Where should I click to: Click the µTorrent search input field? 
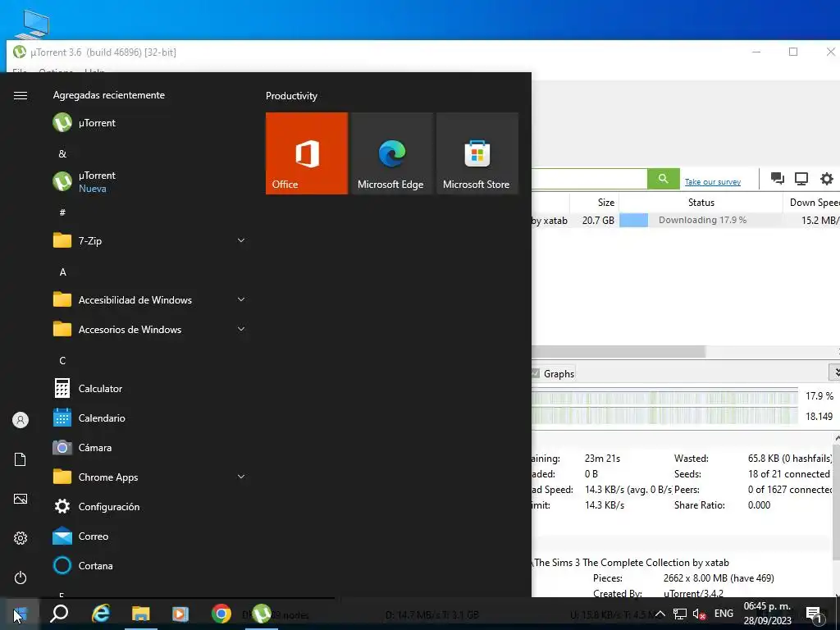(589, 178)
